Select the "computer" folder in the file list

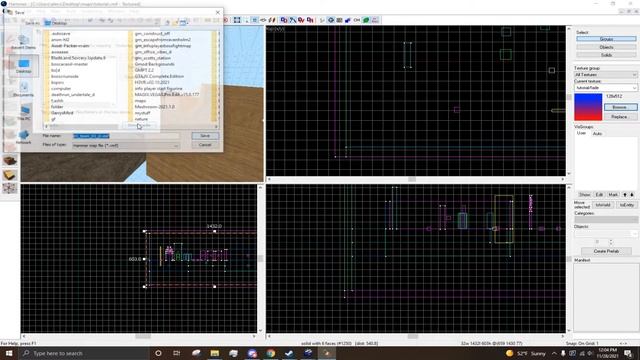click(x=61, y=88)
